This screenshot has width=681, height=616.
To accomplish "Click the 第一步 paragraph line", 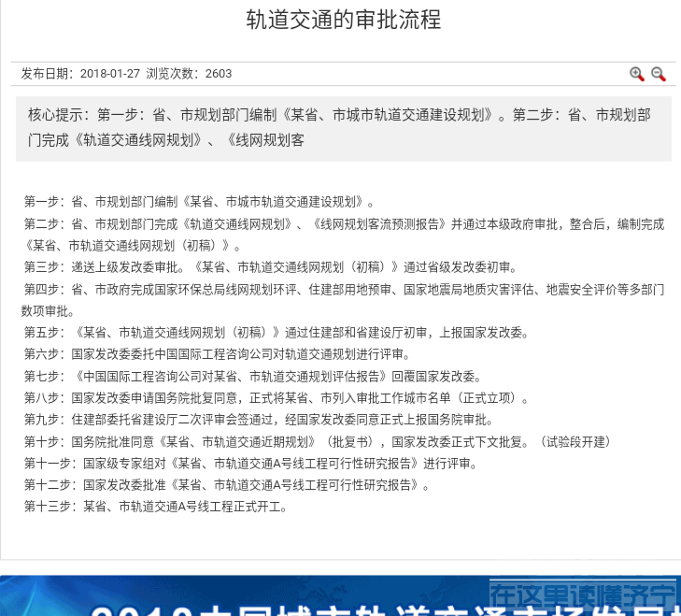I will tap(200, 201).
